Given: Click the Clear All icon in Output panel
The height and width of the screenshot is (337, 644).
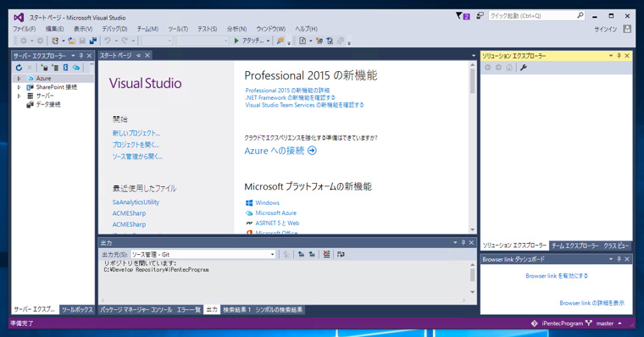Looking at the screenshot, I should (x=326, y=255).
